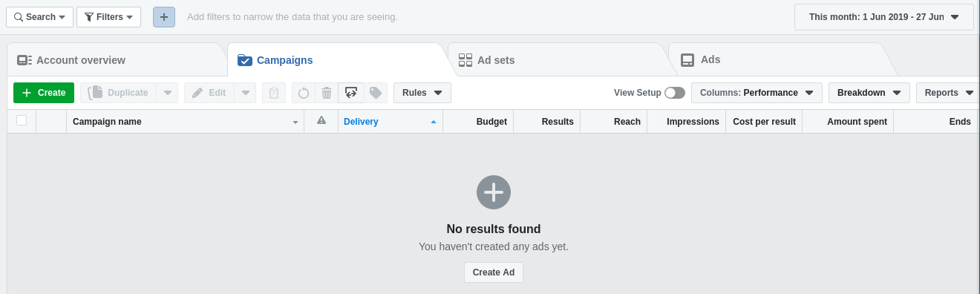Click the large gray plus circle icon
This screenshot has width=980, height=294.
click(494, 192)
